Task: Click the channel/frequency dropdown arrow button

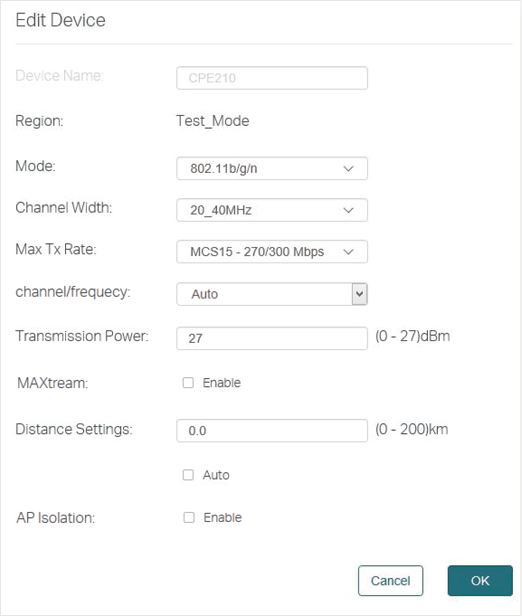Action: coord(359,294)
